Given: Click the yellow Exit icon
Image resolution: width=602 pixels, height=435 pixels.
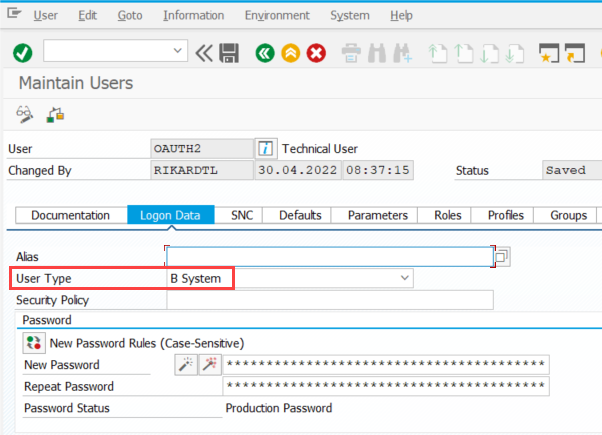Looking at the screenshot, I should coord(291,53).
